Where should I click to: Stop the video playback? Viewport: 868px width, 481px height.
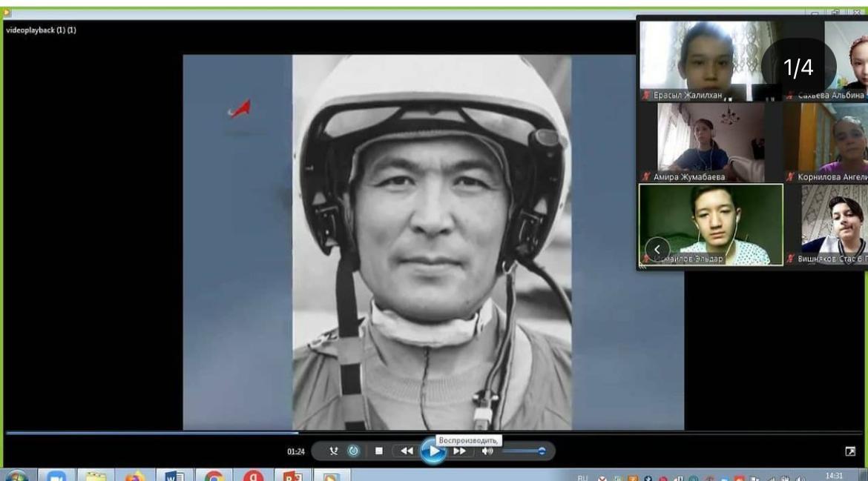379,451
